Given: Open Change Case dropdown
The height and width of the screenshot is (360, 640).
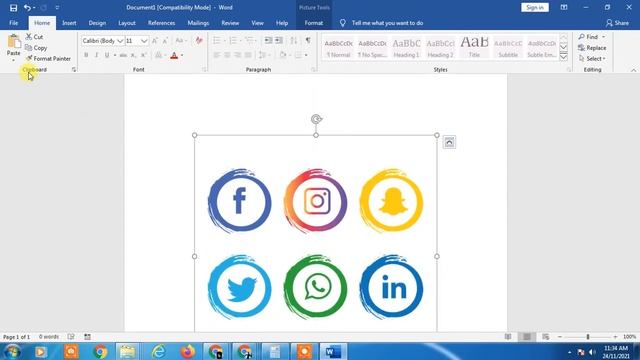Looking at the screenshot, I should (x=181, y=40).
